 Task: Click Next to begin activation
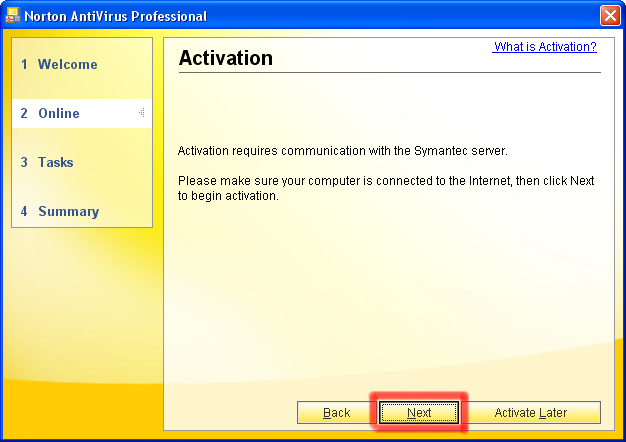pos(419,413)
